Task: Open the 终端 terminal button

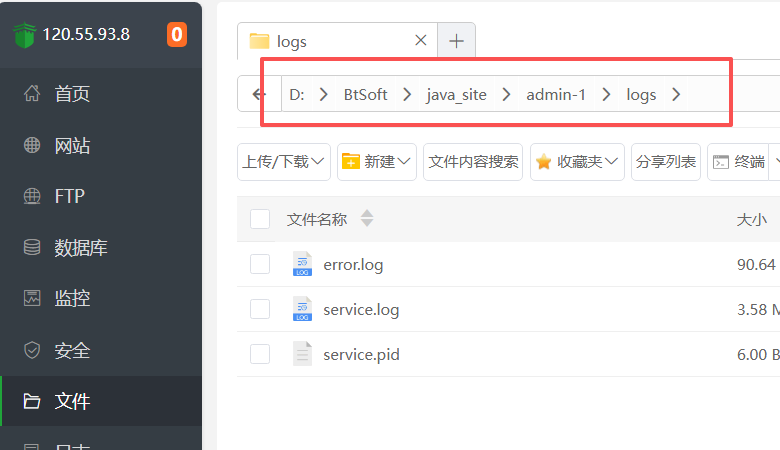Action: 739,162
